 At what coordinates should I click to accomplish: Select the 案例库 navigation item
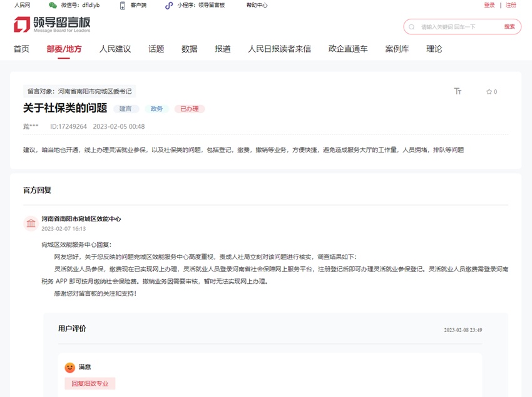tap(397, 49)
